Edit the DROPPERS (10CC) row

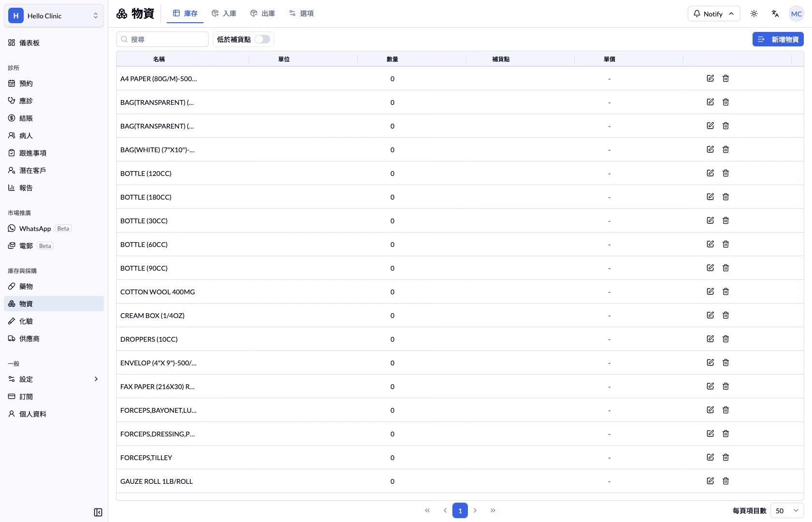(x=710, y=339)
